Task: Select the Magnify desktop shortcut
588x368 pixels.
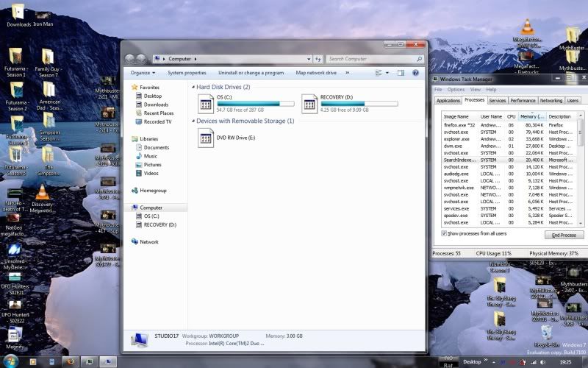Action: tap(15, 338)
